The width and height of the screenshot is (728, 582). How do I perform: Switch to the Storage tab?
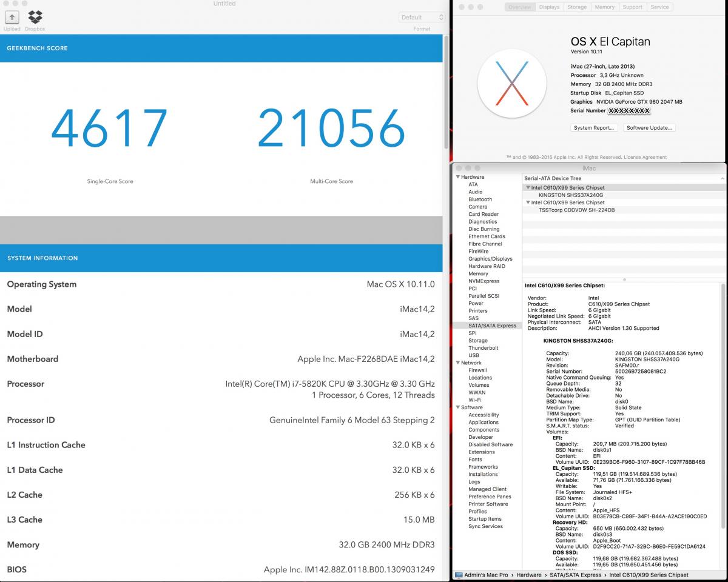(577, 7)
